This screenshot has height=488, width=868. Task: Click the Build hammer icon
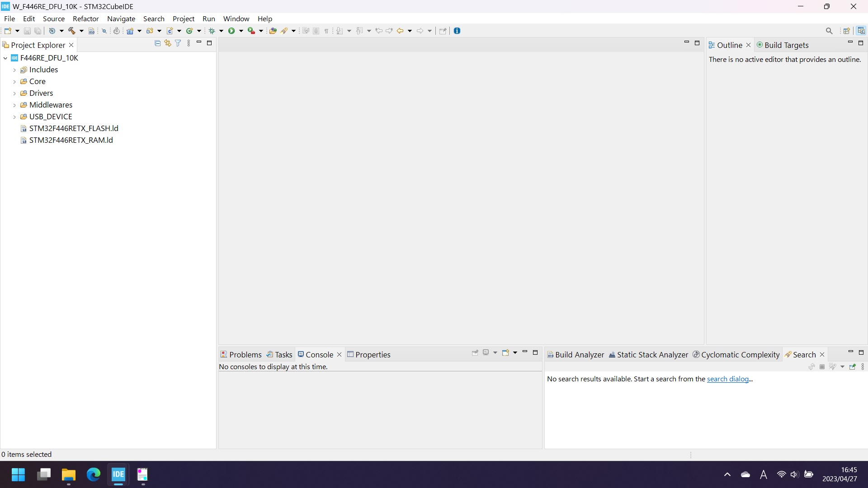[71, 31]
